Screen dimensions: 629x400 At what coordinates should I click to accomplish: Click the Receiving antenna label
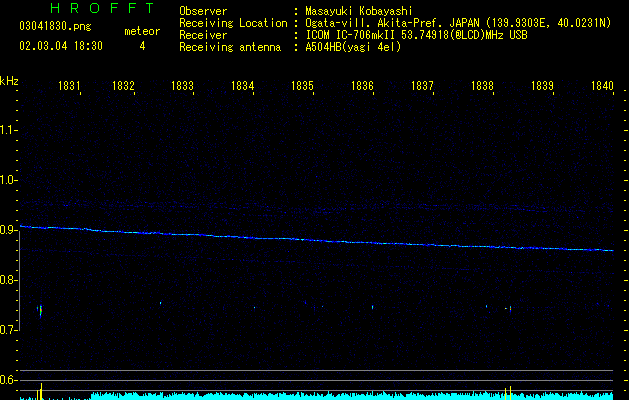230,47
